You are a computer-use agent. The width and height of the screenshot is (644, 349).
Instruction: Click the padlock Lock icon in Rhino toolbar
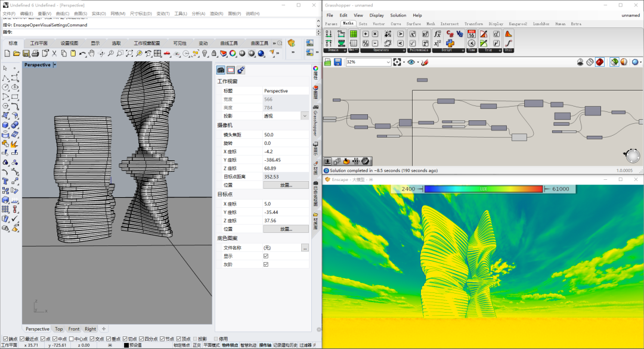pyautogui.click(x=214, y=54)
